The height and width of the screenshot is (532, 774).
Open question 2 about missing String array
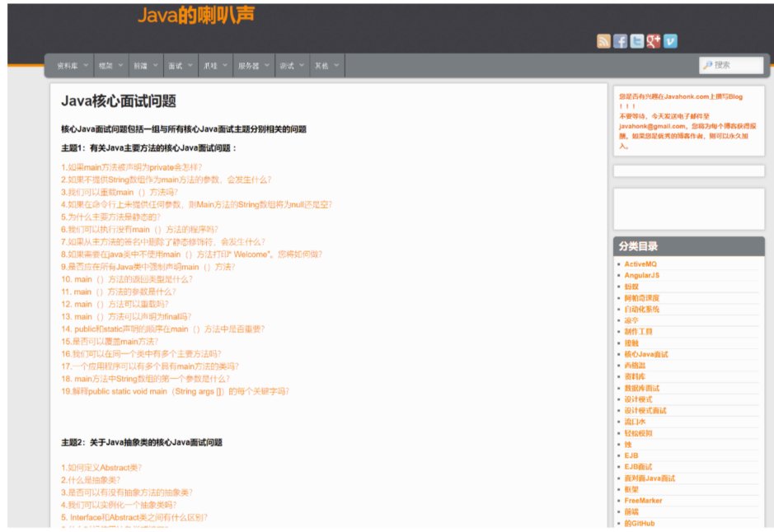point(166,180)
